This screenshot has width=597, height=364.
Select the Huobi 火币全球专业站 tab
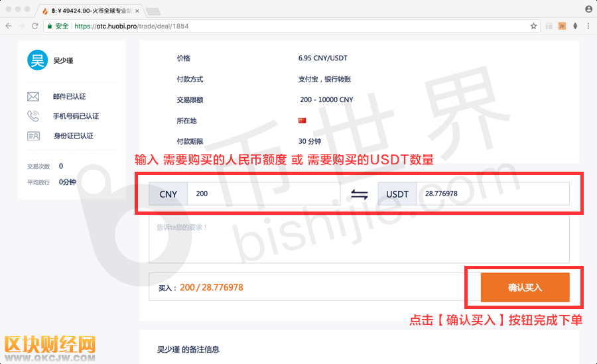point(90,11)
